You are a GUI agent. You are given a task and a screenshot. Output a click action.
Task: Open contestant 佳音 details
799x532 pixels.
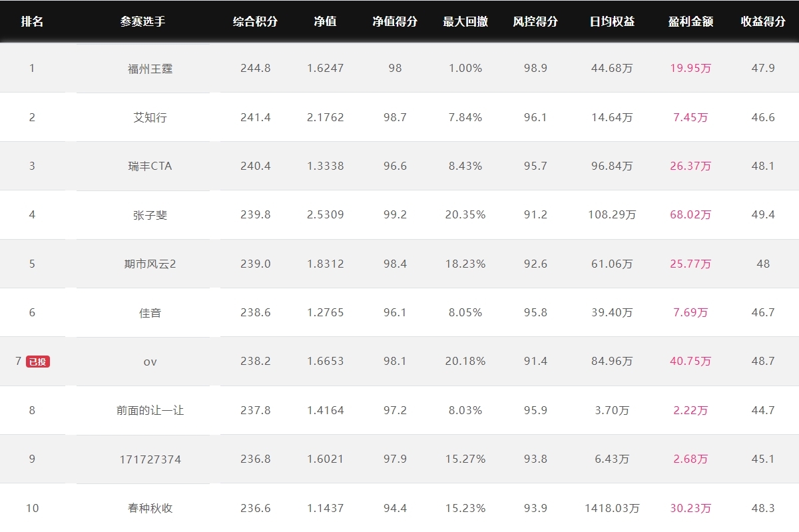click(x=150, y=312)
